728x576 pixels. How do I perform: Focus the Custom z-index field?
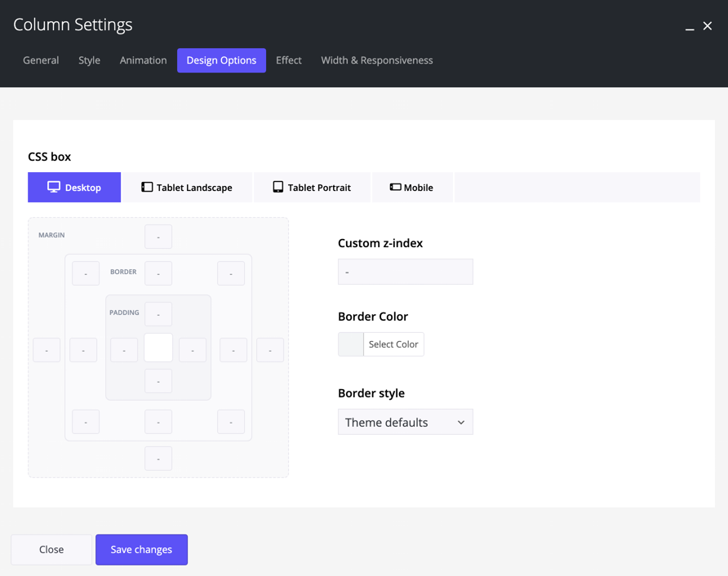(405, 272)
